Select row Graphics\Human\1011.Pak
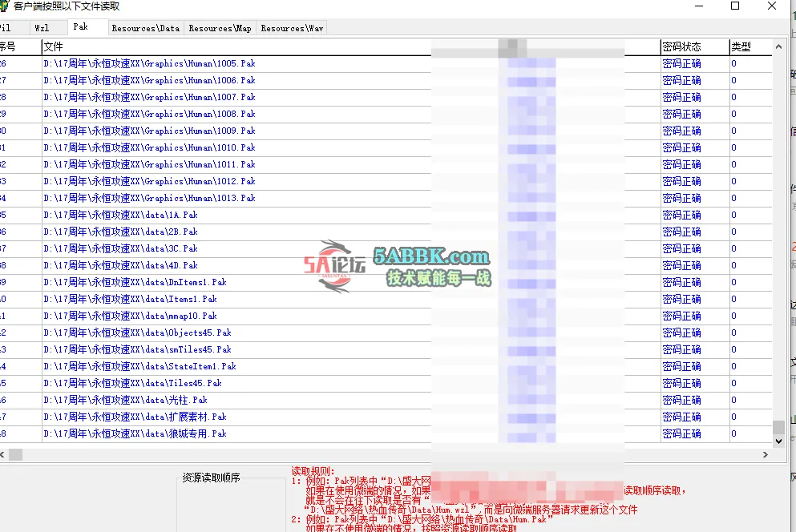796x532 pixels. coord(386,164)
